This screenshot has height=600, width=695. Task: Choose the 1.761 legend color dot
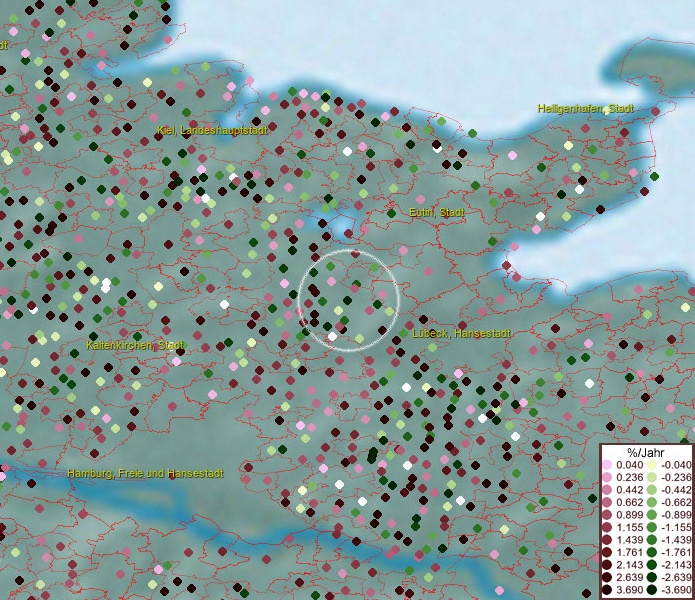607,553
